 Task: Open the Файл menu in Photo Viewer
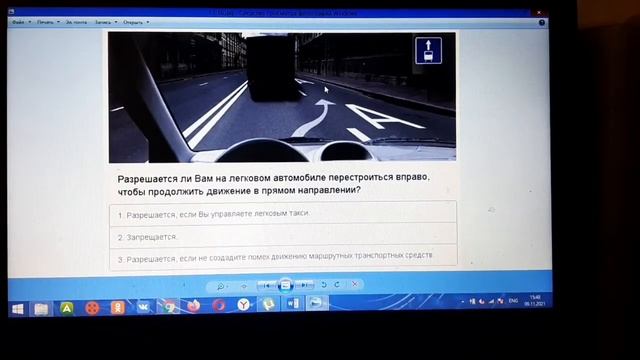(21, 22)
